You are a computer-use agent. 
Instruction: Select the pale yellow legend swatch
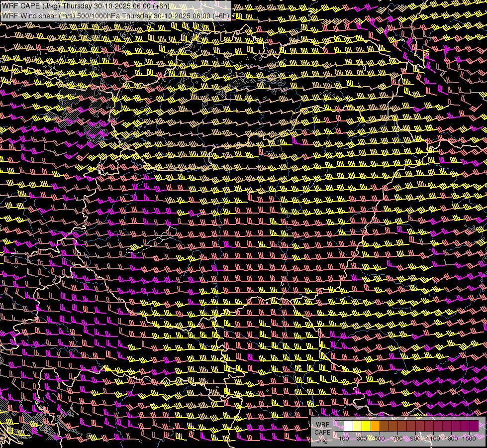point(357,426)
